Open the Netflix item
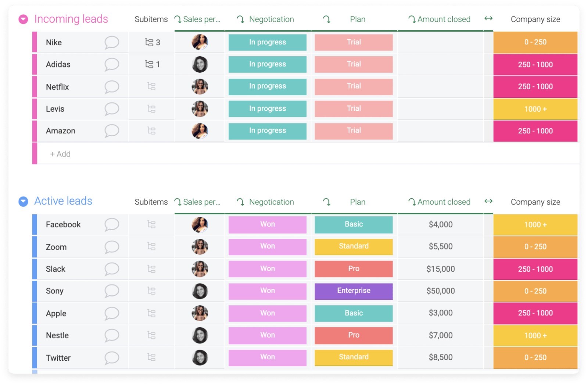 pos(57,87)
